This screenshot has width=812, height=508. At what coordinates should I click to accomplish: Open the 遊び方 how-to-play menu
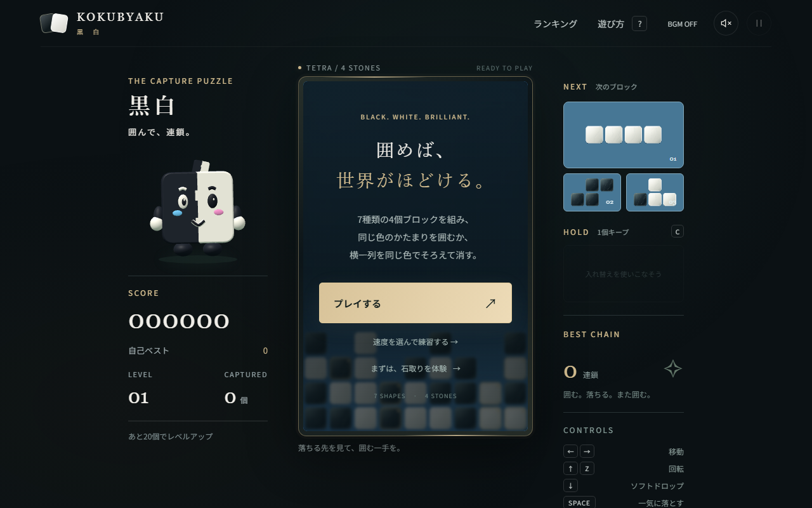611,24
